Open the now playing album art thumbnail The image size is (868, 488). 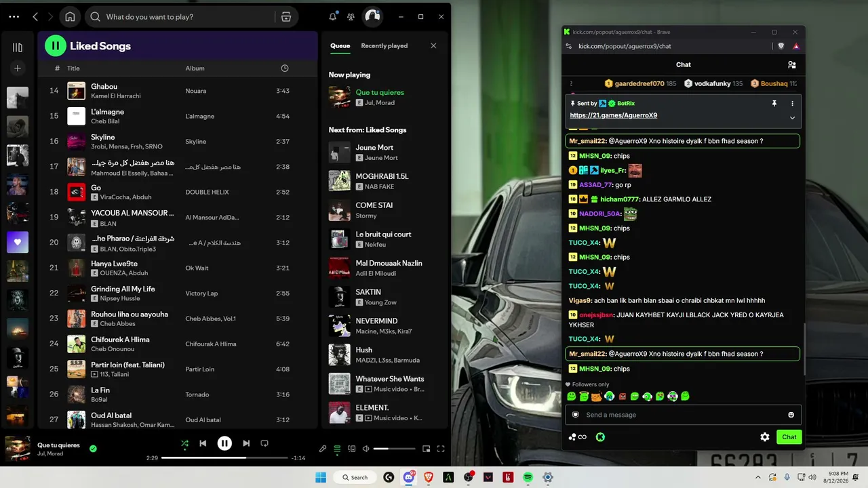[x=18, y=449]
